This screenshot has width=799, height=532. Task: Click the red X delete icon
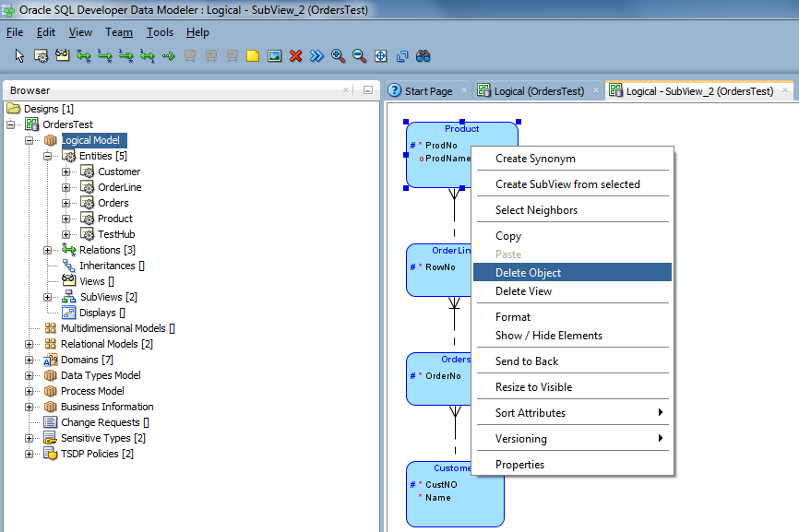point(295,56)
